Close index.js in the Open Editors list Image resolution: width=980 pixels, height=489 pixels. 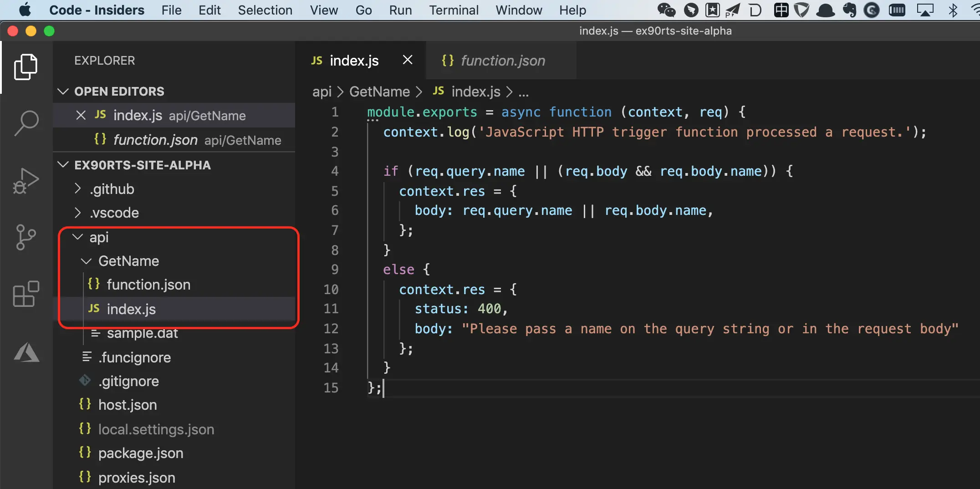[81, 115]
